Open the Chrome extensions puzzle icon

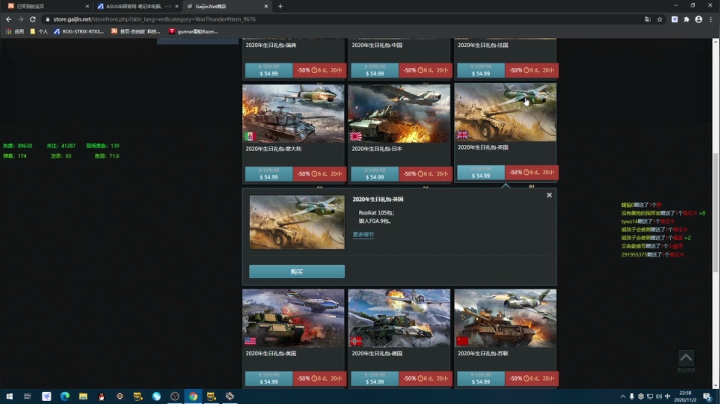point(686,19)
